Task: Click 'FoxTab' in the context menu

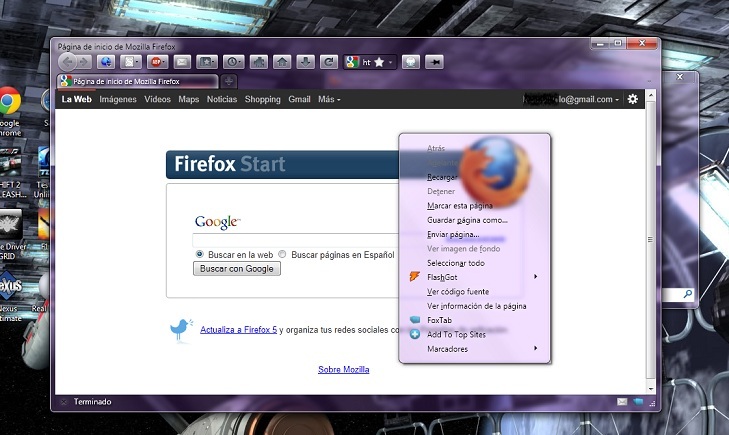Action: point(439,320)
